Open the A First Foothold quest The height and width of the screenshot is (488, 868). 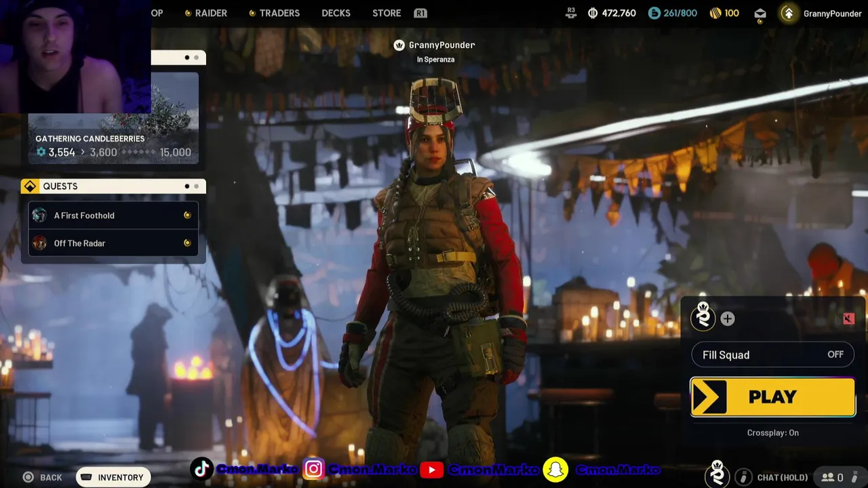[x=113, y=216]
